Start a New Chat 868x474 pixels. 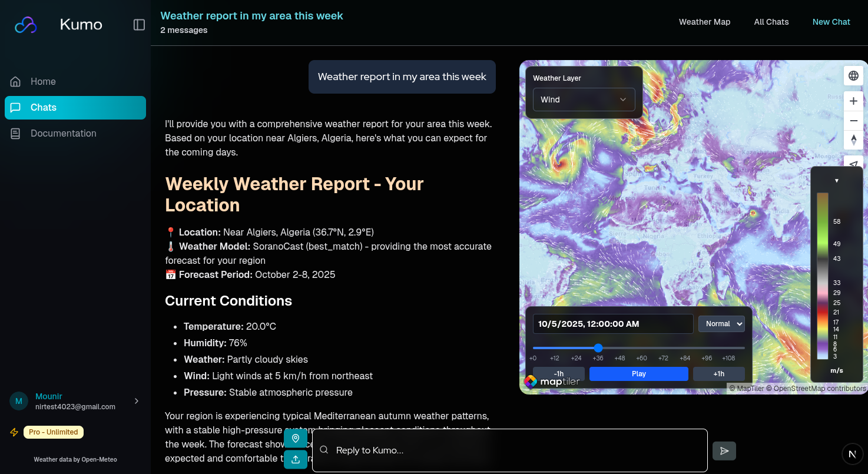[x=831, y=22]
